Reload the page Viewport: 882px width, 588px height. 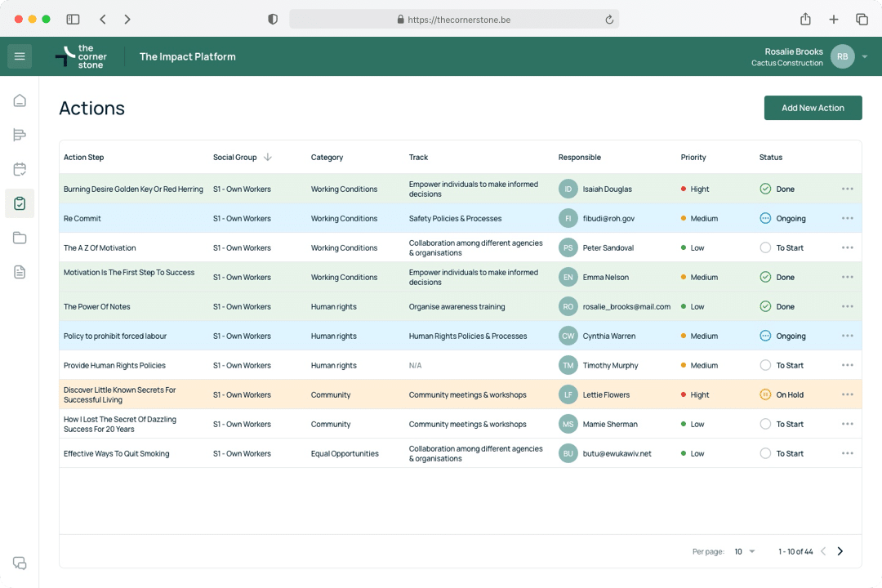click(x=609, y=20)
